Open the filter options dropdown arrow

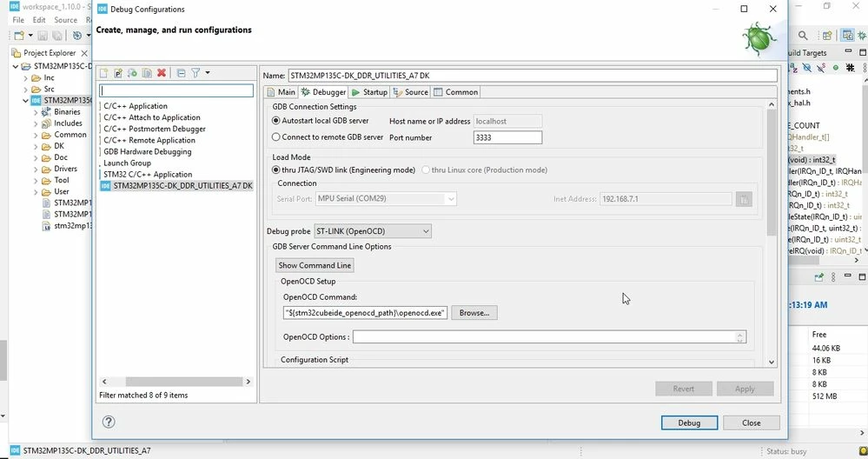[208, 73]
